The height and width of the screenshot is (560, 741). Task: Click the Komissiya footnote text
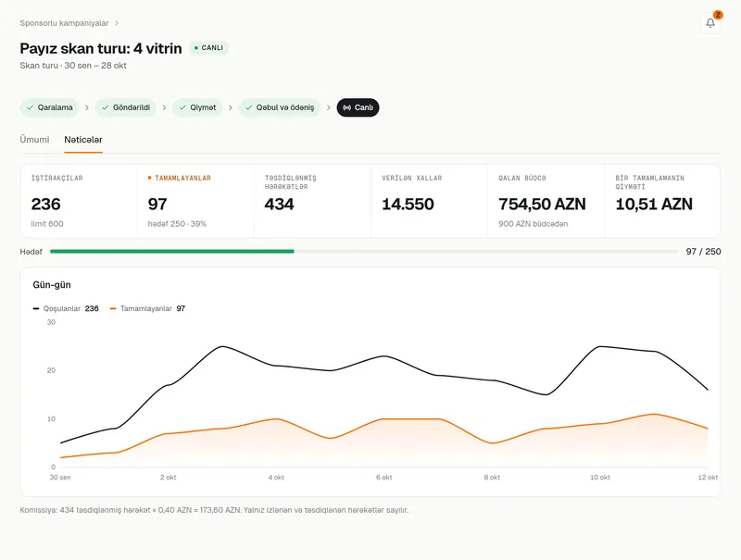pos(214,510)
